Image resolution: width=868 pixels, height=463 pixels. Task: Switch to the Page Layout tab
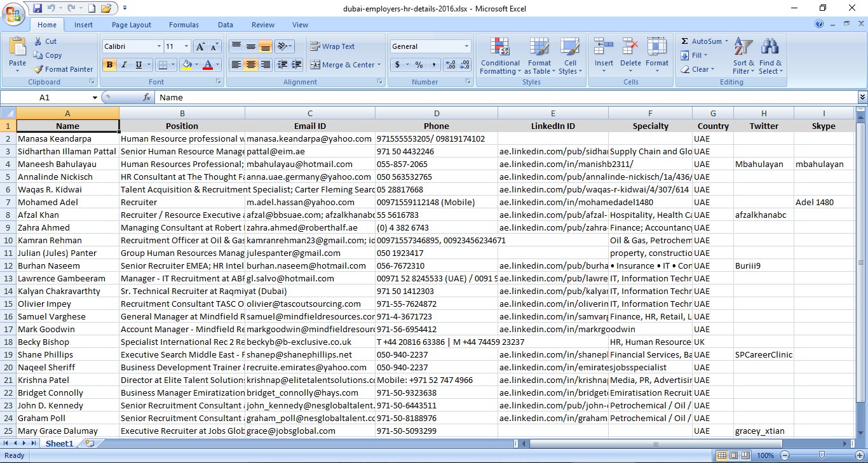click(x=132, y=25)
